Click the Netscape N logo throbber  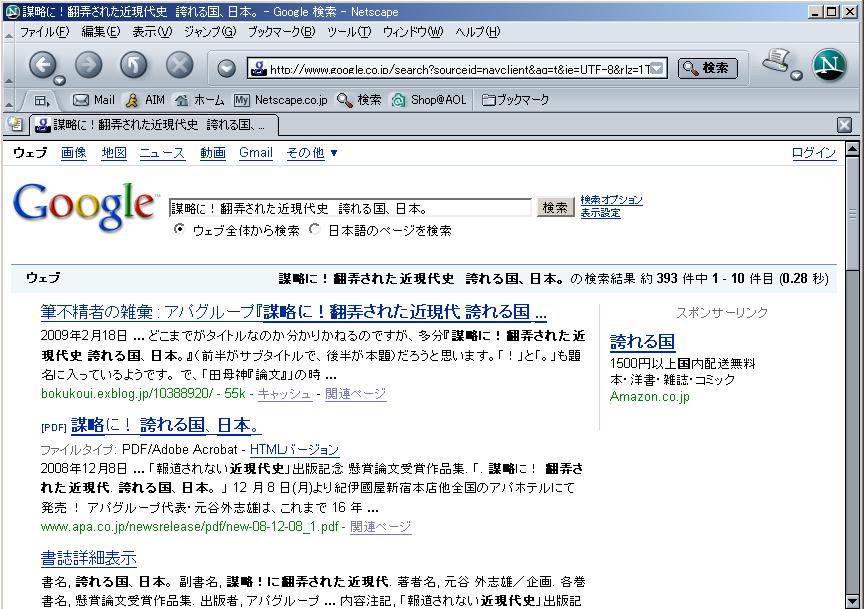click(x=829, y=65)
